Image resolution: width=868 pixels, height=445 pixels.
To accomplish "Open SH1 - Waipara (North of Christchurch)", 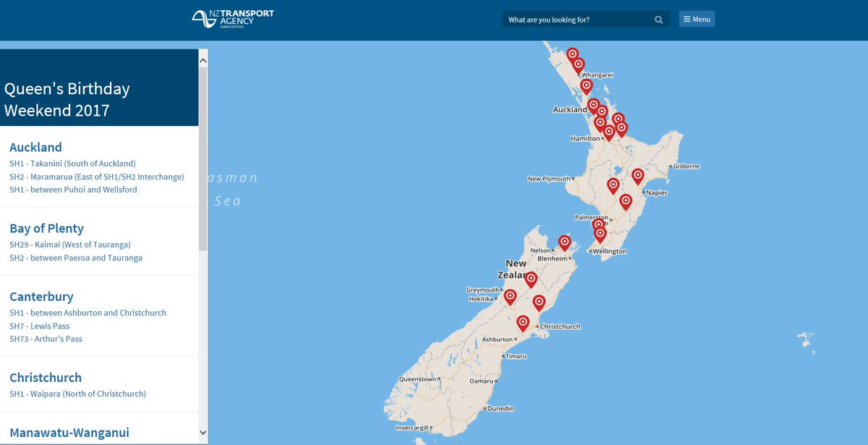I will coord(77,394).
